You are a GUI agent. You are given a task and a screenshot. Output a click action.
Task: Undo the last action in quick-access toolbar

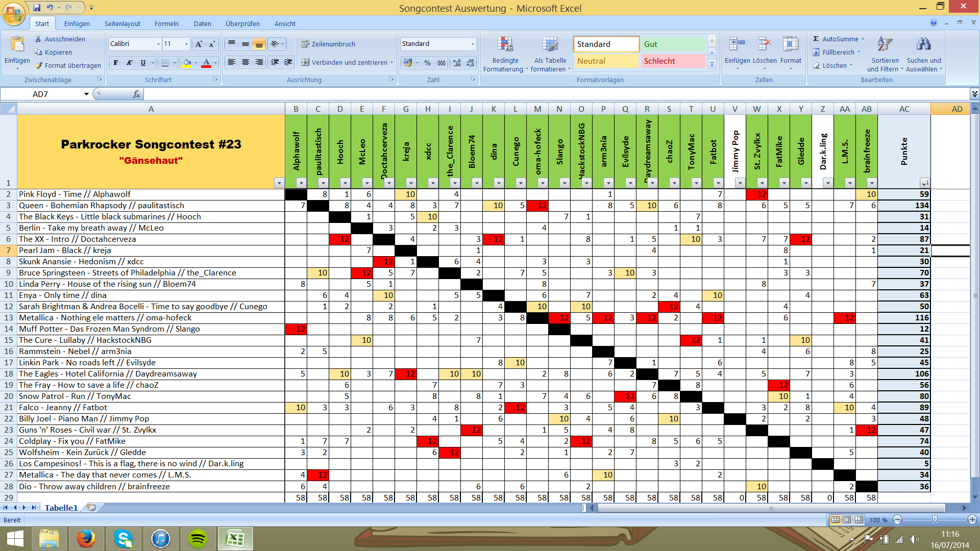[x=50, y=8]
